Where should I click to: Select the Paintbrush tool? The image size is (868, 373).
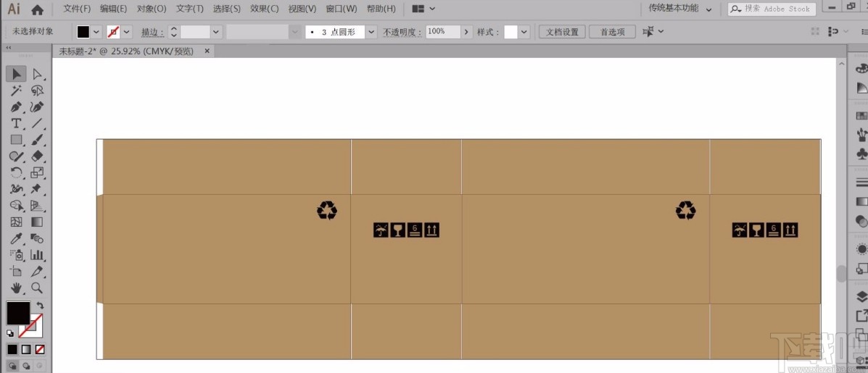pyautogui.click(x=37, y=139)
